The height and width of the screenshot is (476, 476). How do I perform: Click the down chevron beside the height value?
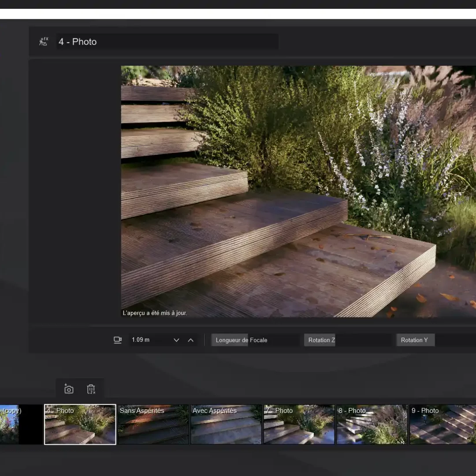click(x=176, y=340)
